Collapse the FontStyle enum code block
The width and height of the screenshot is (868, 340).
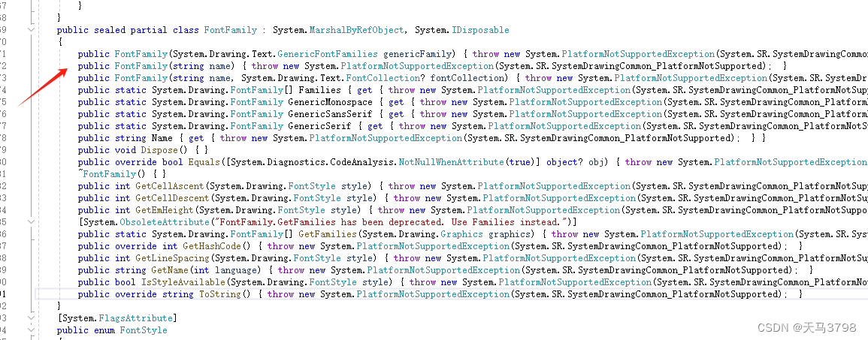[x=32, y=330]
